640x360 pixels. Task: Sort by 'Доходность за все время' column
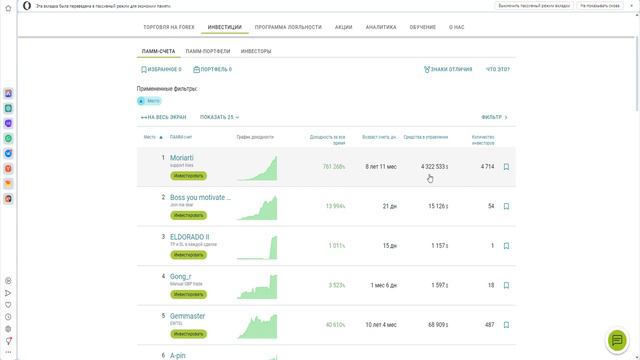[327, 140]
